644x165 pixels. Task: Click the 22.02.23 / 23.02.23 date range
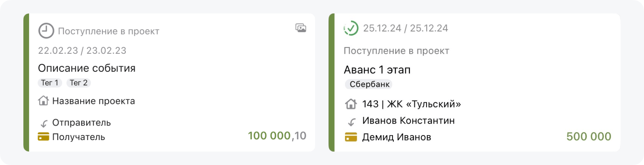[x=82, y=51]
